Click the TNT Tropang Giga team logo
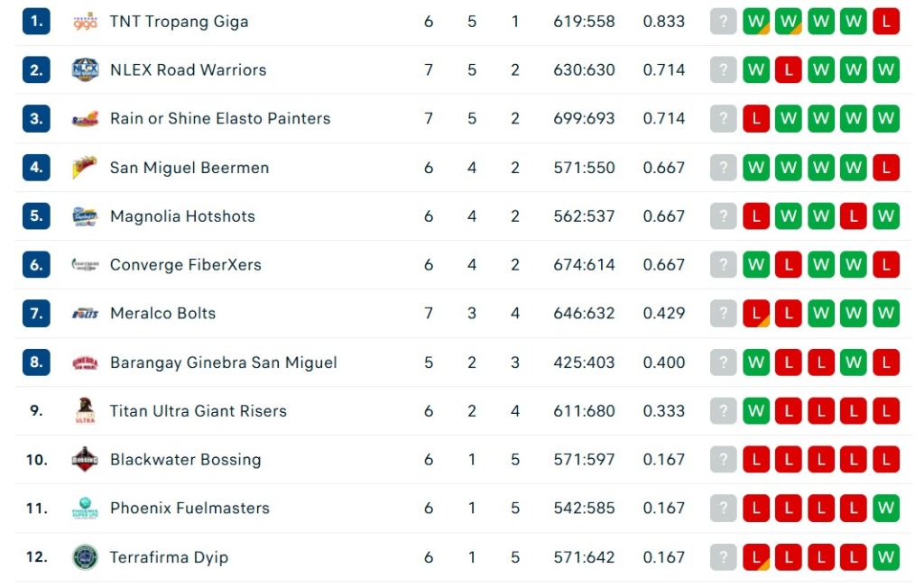Viewport: 924px width, 587px height. coord(83,21)
